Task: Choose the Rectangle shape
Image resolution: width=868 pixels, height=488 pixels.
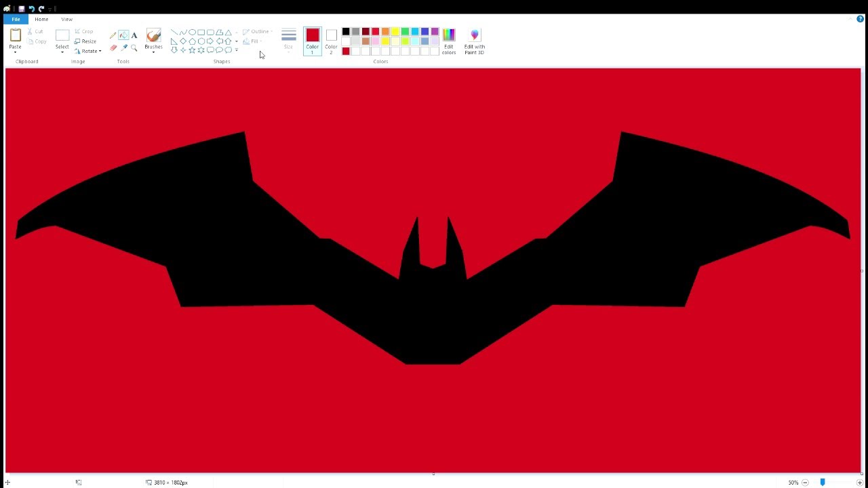Action: click(201, 32)
